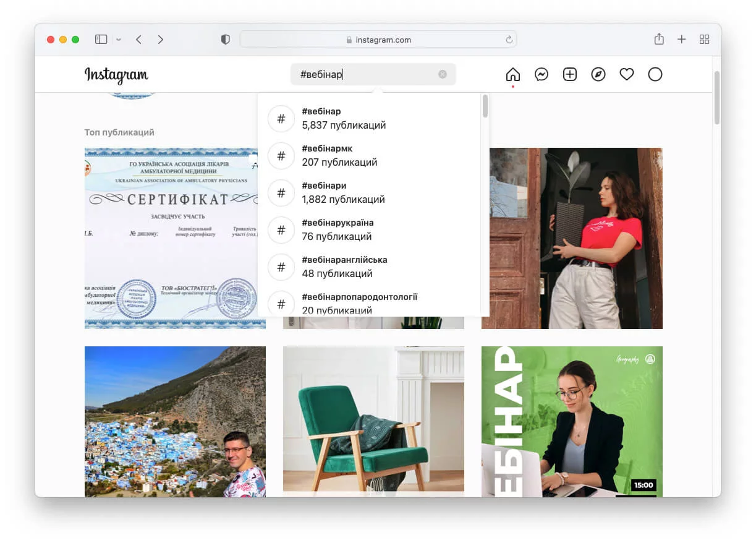The width and height of the screenshot is (756, 543).
Task: Open a new Safari tab
Action: tap(682, 40)
